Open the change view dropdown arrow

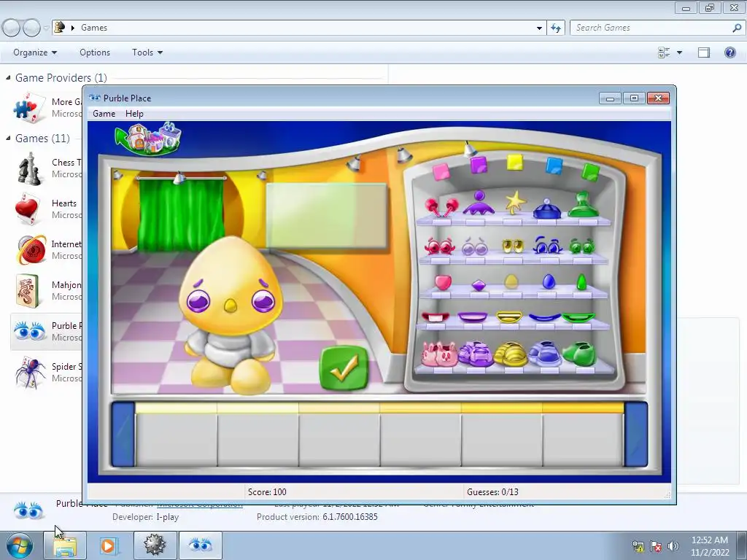679,52
